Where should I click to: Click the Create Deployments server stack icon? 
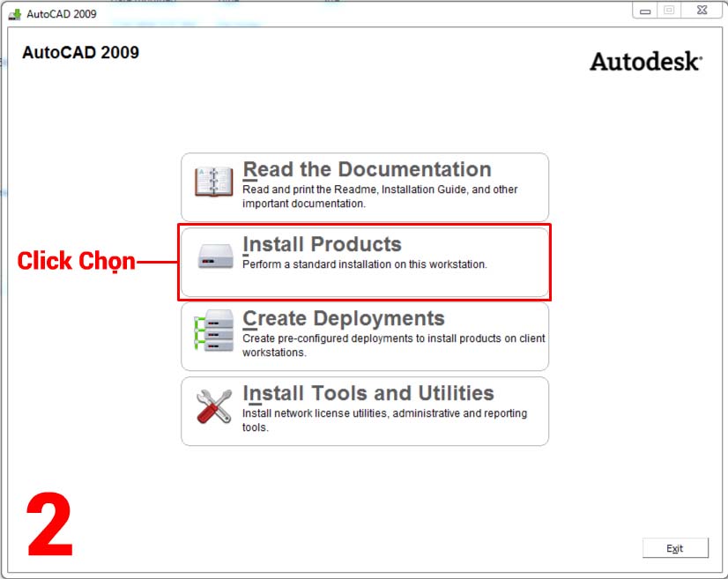[x=214, y=330]
